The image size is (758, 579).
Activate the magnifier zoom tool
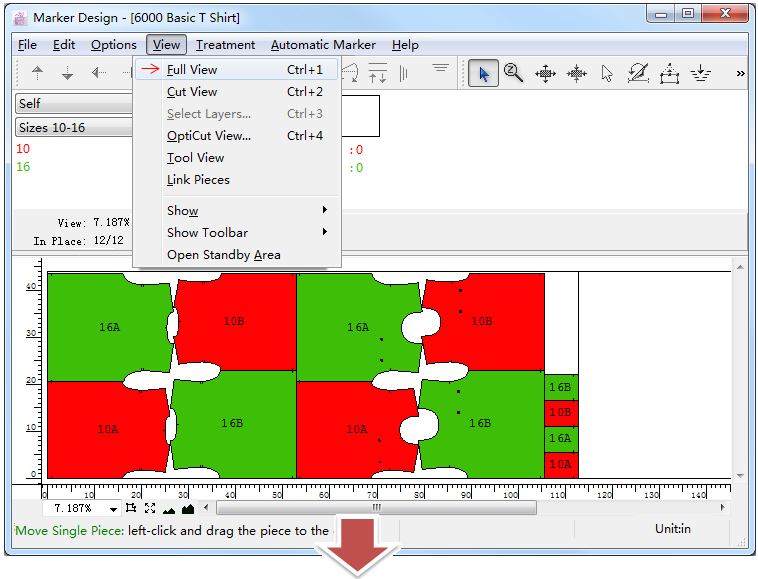(x=514, y=73)
